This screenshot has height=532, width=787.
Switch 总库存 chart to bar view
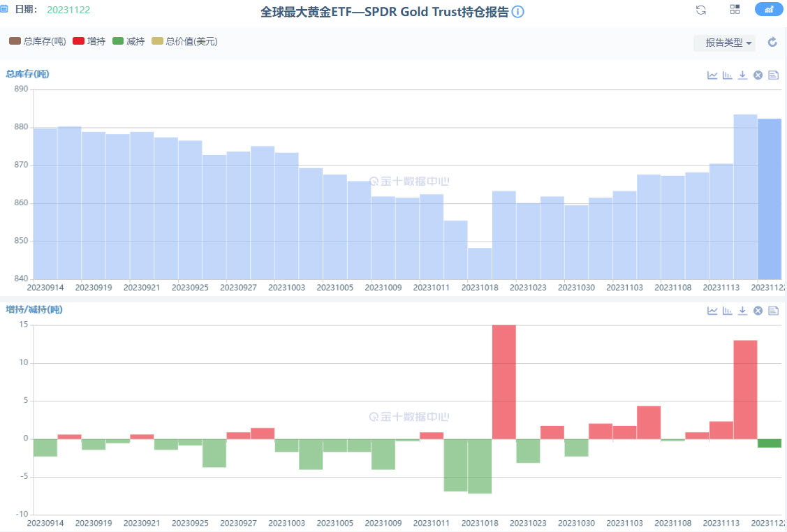coord(727,75)
